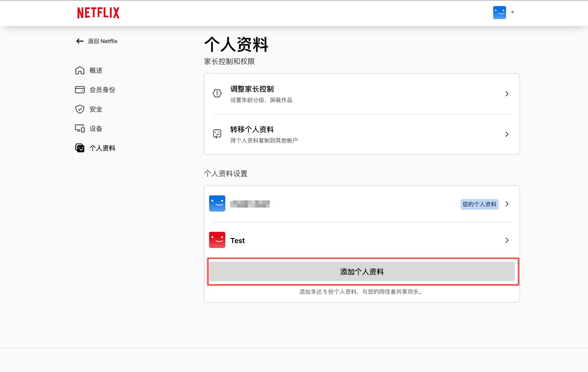Click the 添加多达 5 份个人资料 note text
The width and height of the screenshot is (588, 372).
362,292
